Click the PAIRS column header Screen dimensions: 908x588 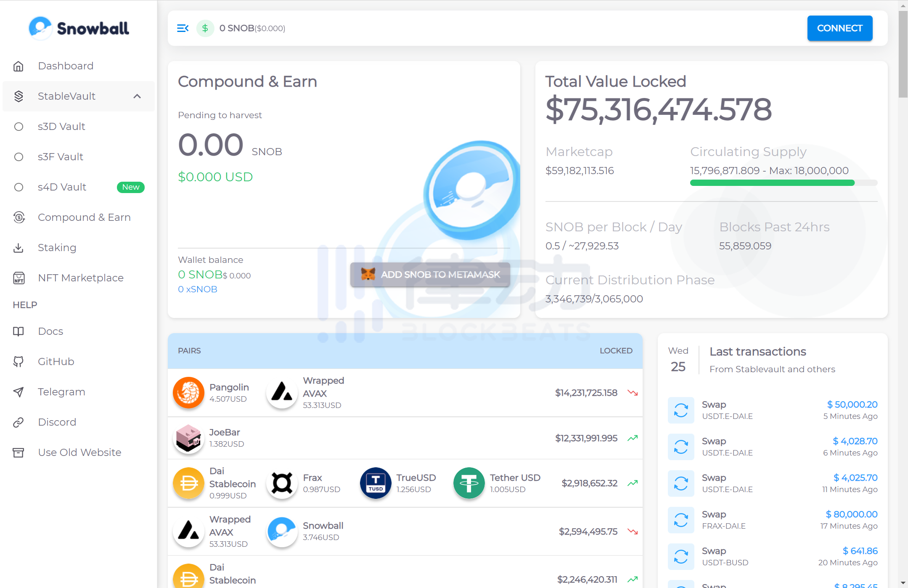click(189, 351)
